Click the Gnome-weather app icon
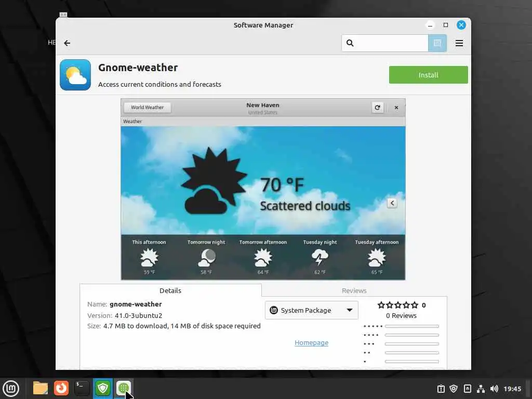The width and height of the screenshot is (532, 399). [75, 75]
